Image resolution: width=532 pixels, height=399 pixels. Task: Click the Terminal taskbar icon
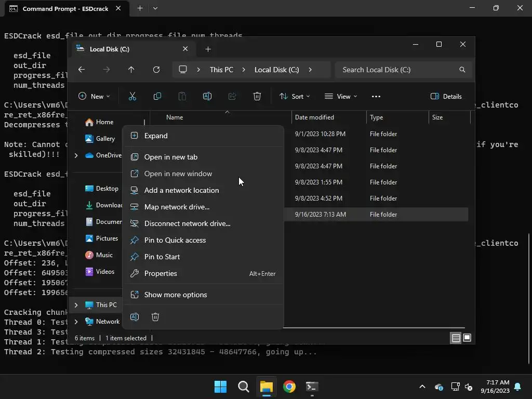(x=312, y=387)
